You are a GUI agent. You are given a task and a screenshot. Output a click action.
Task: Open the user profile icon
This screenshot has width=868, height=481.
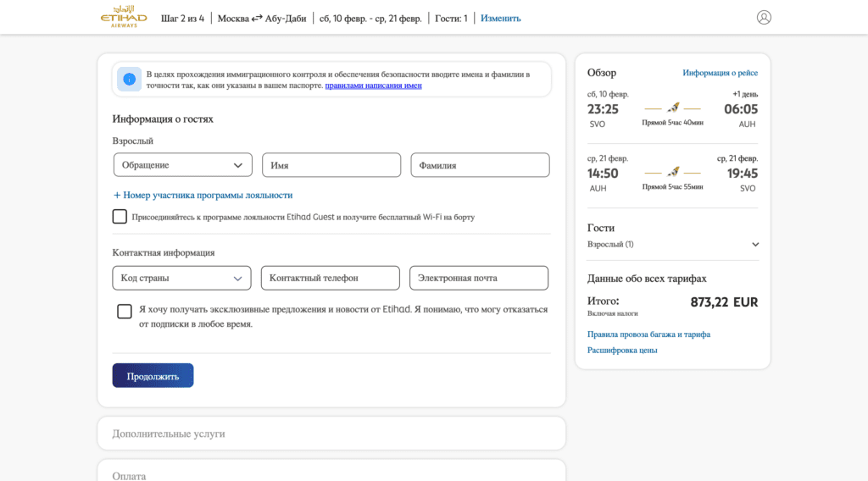pos(764,18)
